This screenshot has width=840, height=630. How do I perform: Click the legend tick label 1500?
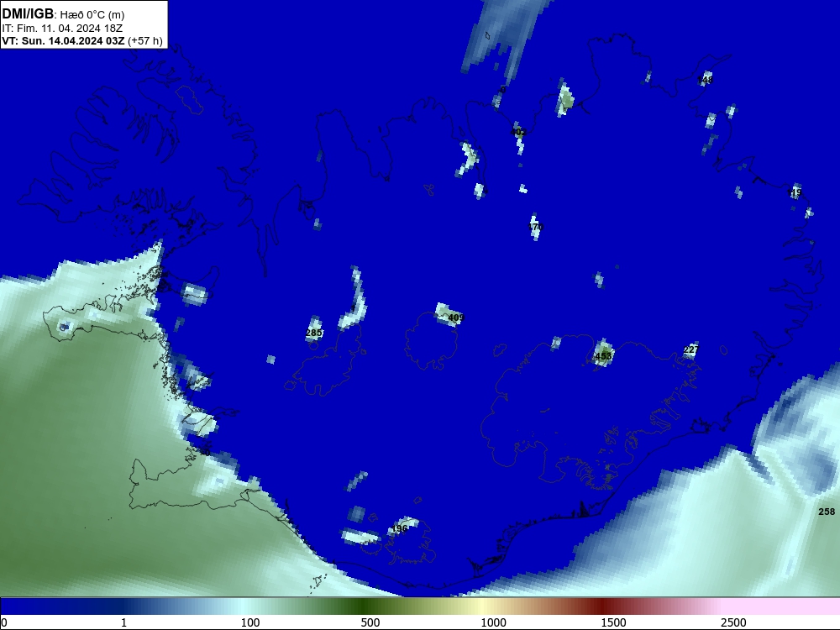tap(613, 622)
